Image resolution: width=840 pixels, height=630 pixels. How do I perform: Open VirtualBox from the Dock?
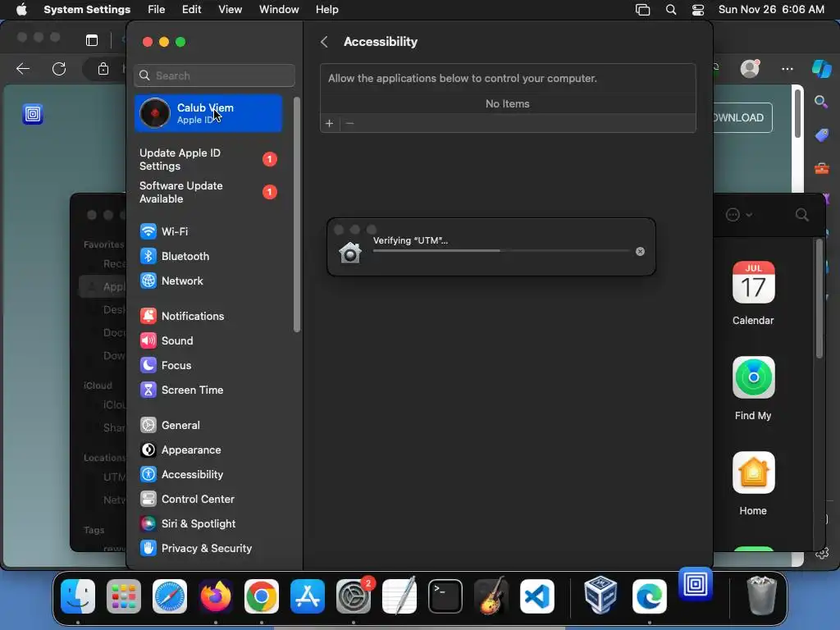(x=600, y=596)
